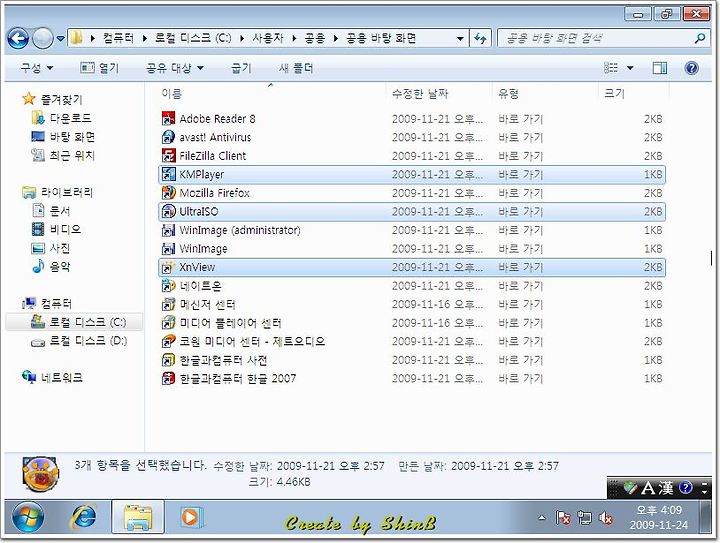Click the Action Center flag tray icon
Viewport: 720px width, 543px height.
563,518
